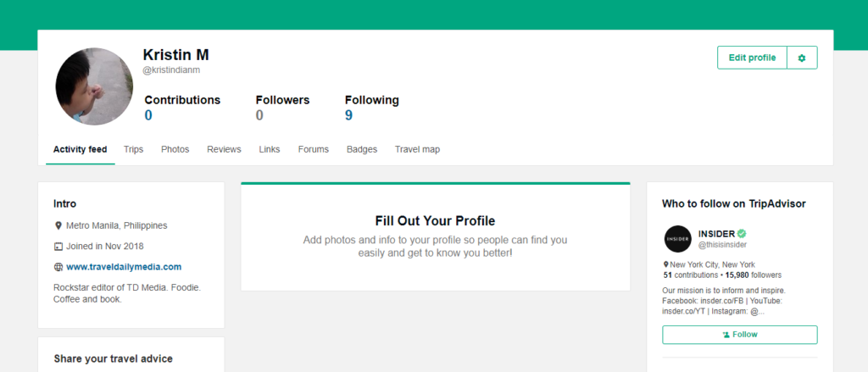This screenshot has width=868, height=372.
Task: Click the calendar icon beside Joined in Nov 2018
Action: (58, 247)
